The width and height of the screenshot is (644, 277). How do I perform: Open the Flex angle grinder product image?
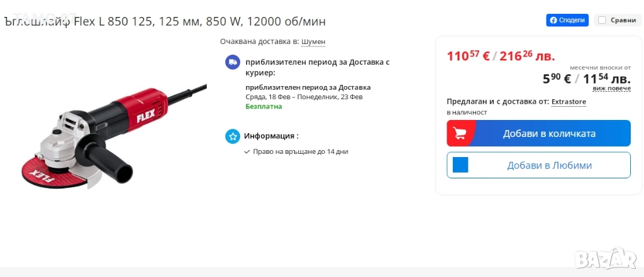point(114,137)
